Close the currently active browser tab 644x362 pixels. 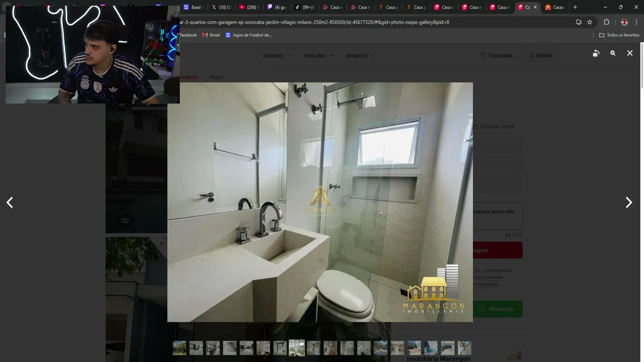[535, 7]
